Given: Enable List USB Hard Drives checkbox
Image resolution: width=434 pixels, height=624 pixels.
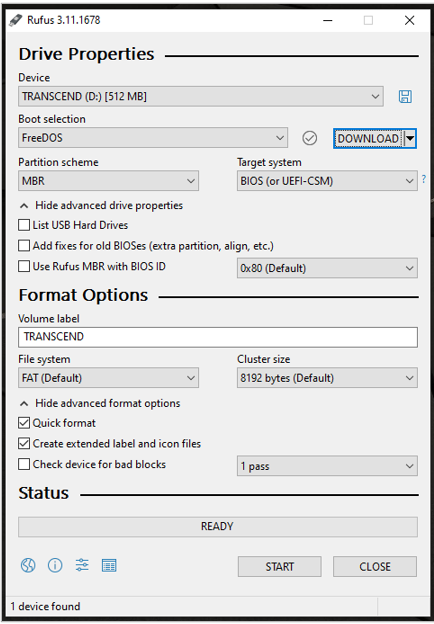Looking at the screenshot, I should click(x=24, y=225).
